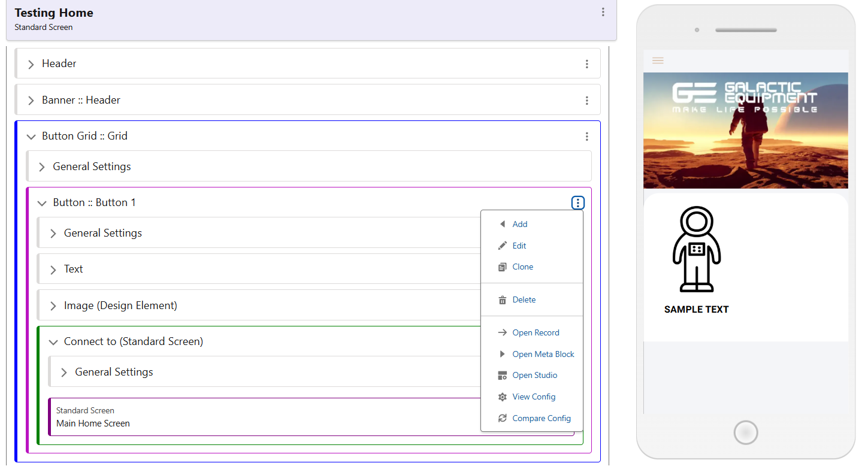Expand the Header section

[31, 64]
